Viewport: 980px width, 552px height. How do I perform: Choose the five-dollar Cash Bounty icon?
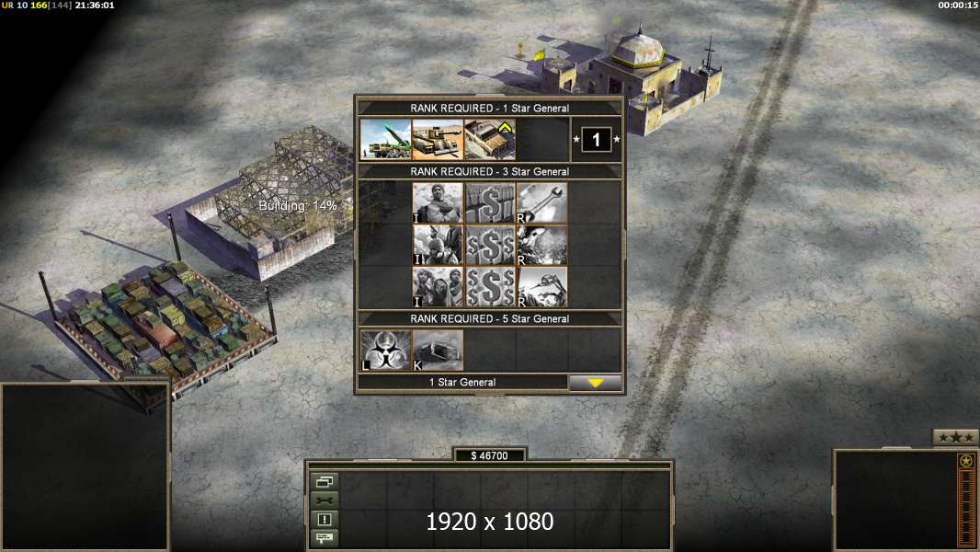tap(490, 287)
